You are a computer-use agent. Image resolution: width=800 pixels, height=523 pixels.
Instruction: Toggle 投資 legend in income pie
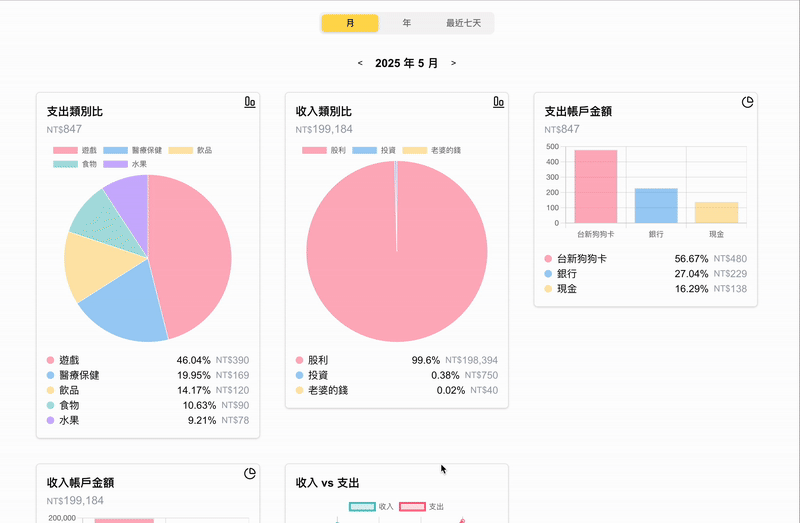[374, 150]
